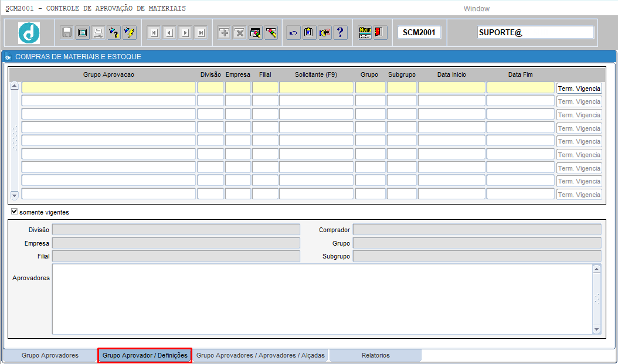Screen dimensions: 618x364
Task: Click the teal 'd' logo icon
Action: pos(29,33)
